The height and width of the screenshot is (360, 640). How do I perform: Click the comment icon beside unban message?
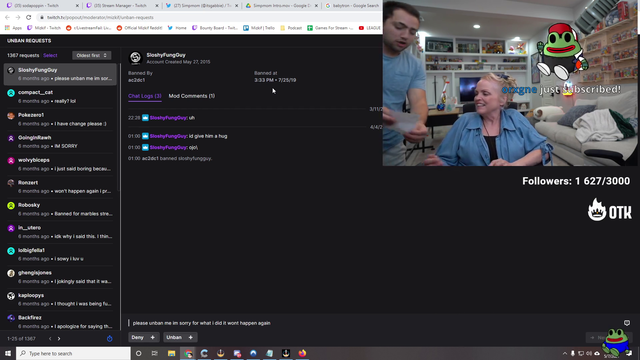pyautogui.click(x=627, y=323)
